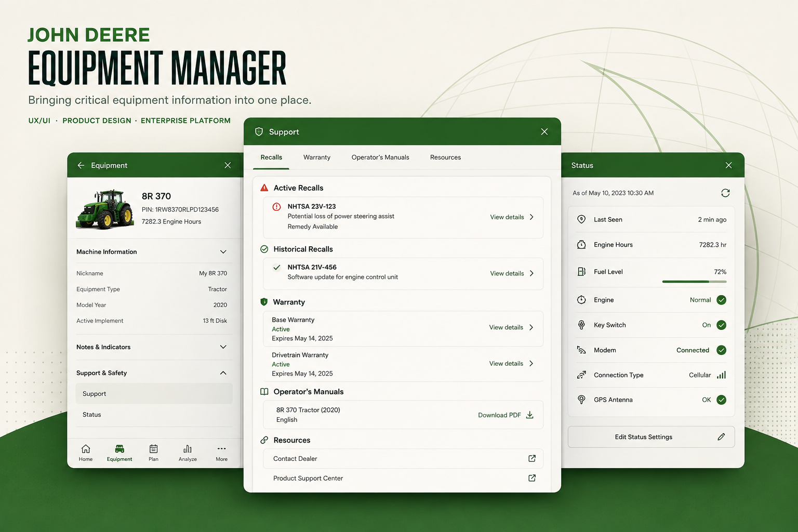Click the Modem Connected check indicator
Screen dimensions: 798x532
point(721,350)
